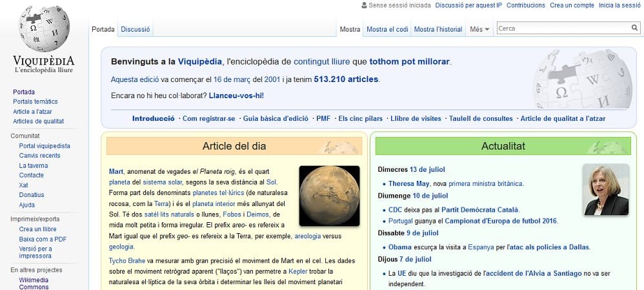Open the Mostra l'historial tab
This screenshot has height=290, width=644.
pos(438,29)
